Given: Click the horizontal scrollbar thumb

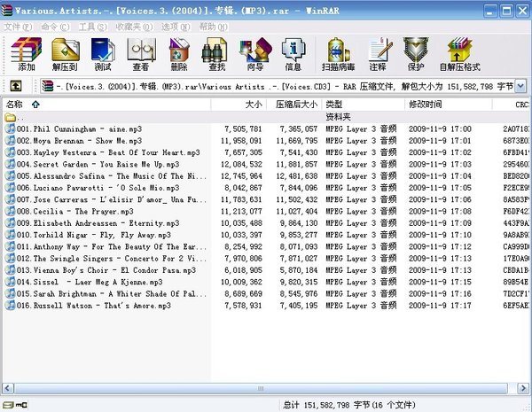Looking at the screenshot, I should pos(261,388).
